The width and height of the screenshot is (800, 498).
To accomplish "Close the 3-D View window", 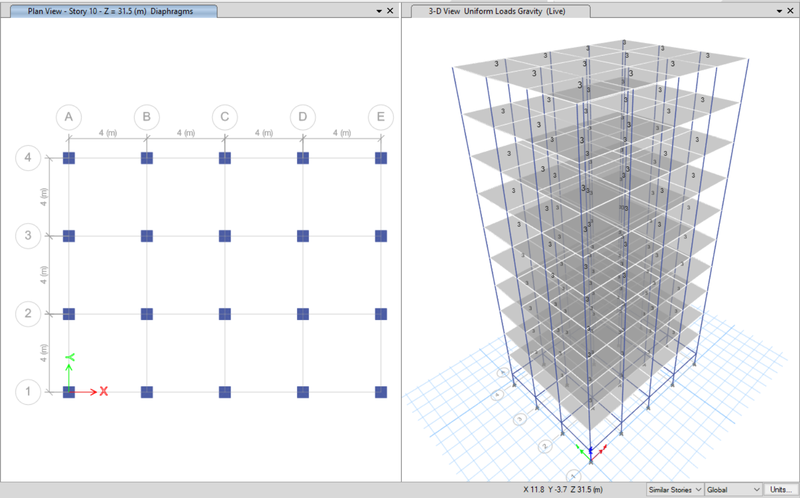I will pyautogui.click(x=791, y=11).
